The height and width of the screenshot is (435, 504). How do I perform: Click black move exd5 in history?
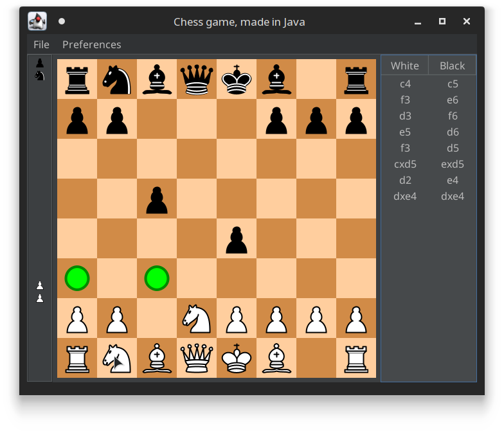pyautogui.click(x=453, y=164)
